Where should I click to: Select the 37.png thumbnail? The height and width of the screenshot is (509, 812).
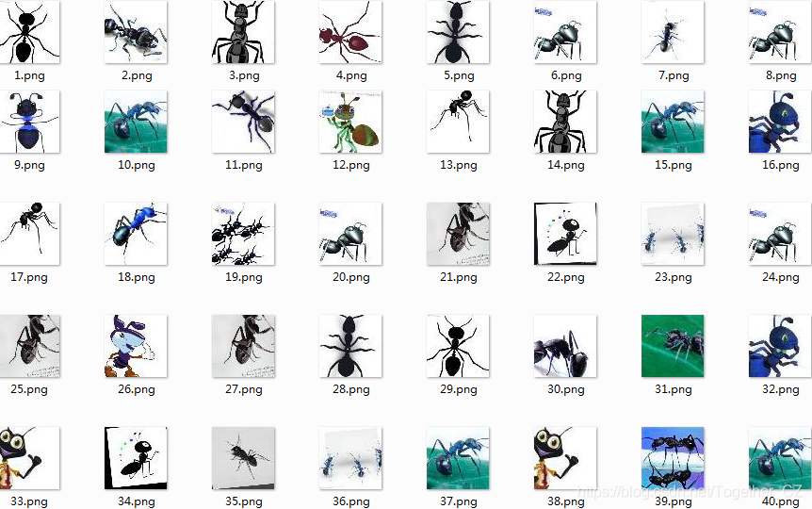click(x=458, y=458)
